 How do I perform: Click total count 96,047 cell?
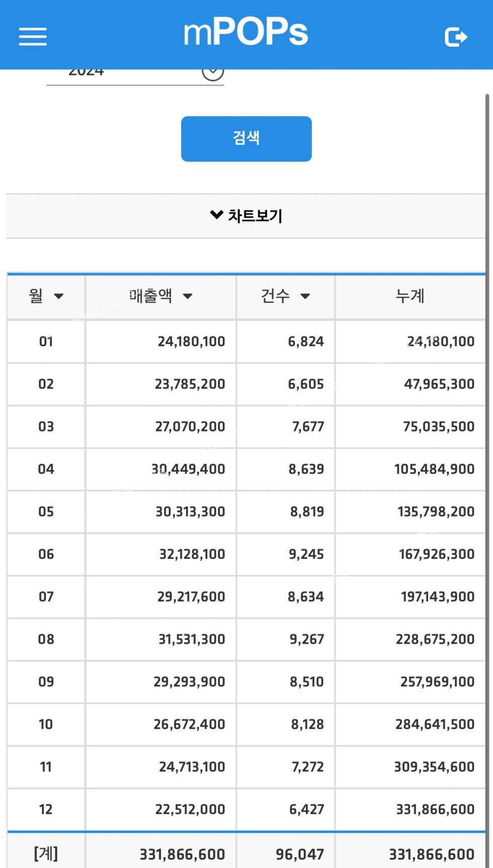click(300, 854)
